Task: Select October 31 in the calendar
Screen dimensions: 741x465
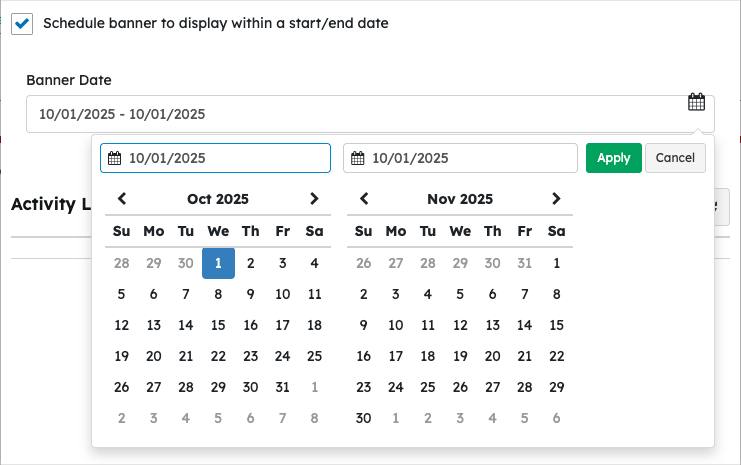Action: pos(282,387)
